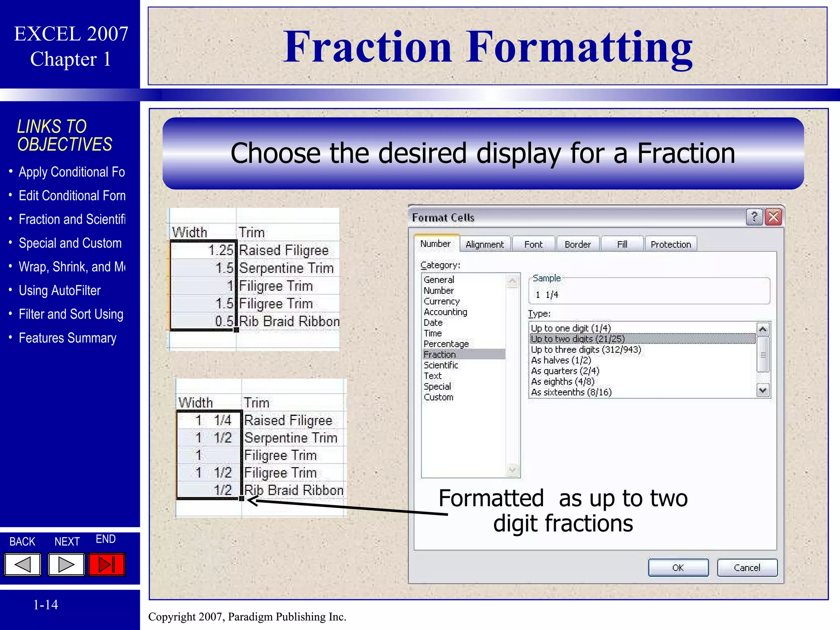
Task: Click Type list scroll up arrow
Action: [x=763, y=329]
